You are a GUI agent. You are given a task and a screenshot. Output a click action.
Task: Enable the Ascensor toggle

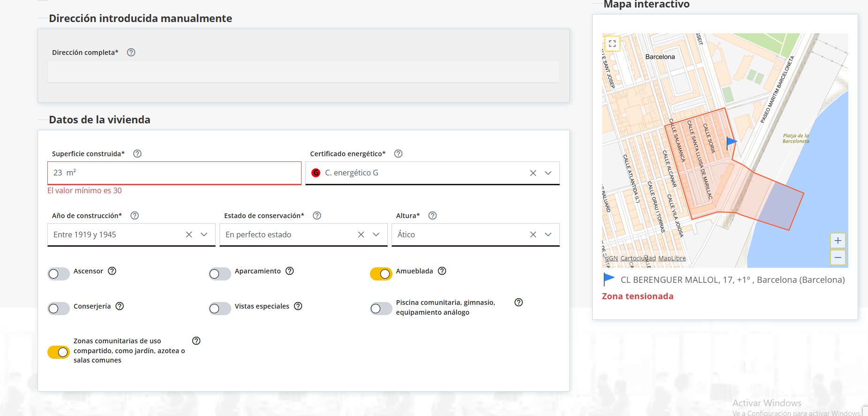point(59,274)
